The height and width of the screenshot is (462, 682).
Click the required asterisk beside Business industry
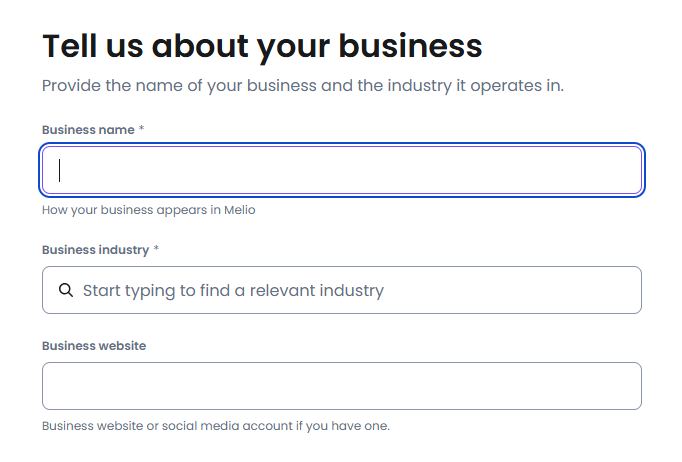[156, 250]
